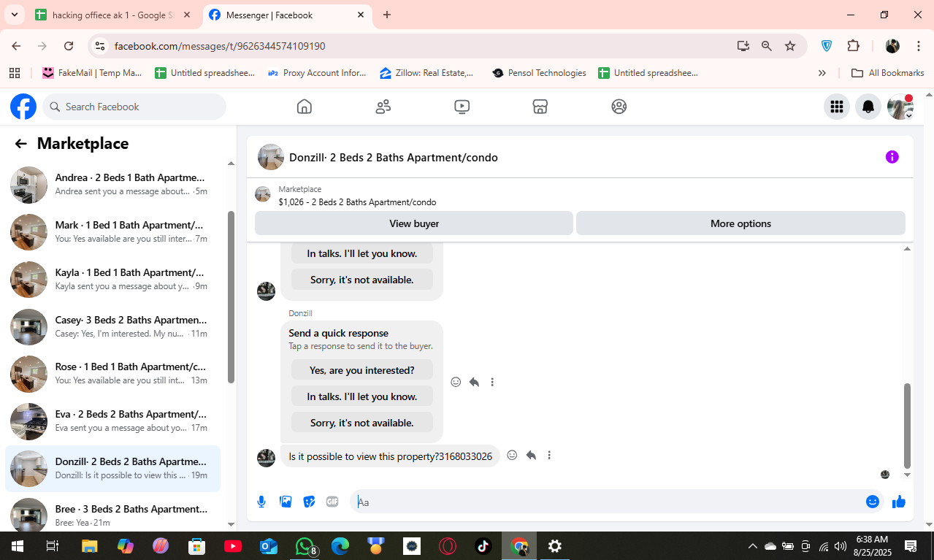The height and width of the screenshot is (560, 934).
Task: Switch to the 'hacking offiece ak 1' Sheets tab
Action: pyautogui.click(x=113, y=15)
